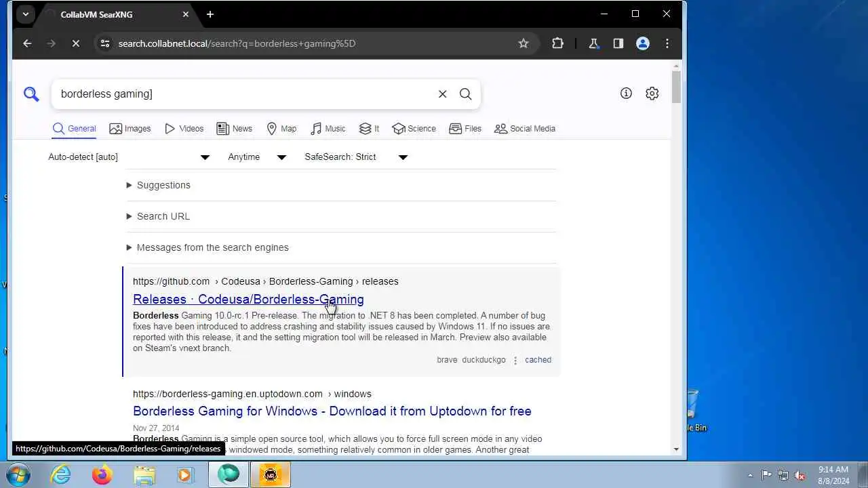The width and height of the screenshot is (868, 488).
Task: Bookmark this page with star icon
Action: 523,43
